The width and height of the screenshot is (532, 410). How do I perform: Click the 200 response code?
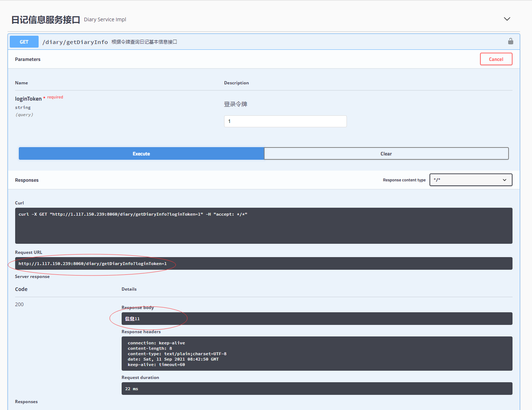(19, 304)
